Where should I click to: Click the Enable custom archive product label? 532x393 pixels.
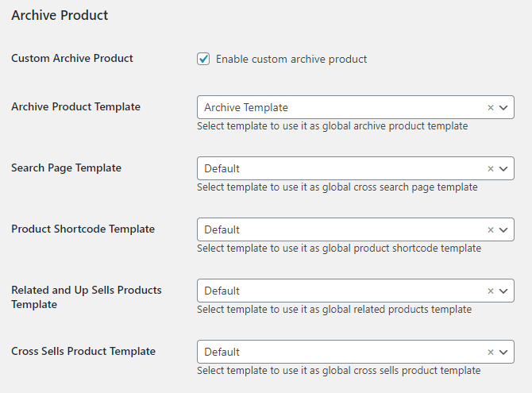291,59
